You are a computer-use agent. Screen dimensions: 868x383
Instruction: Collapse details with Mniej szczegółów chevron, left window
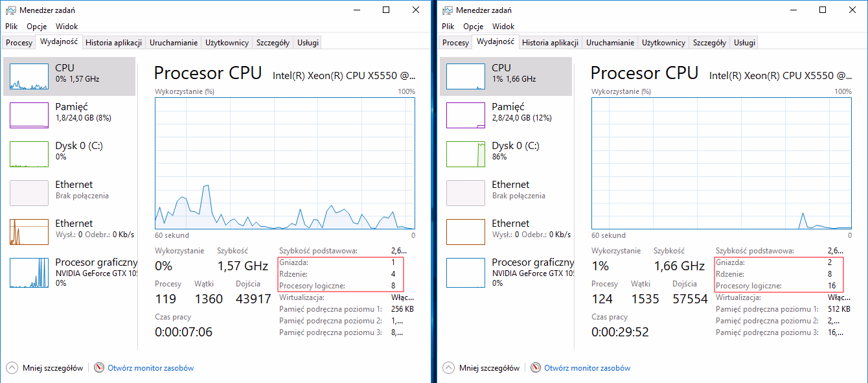pyautogui.click(x=12, y=367)
